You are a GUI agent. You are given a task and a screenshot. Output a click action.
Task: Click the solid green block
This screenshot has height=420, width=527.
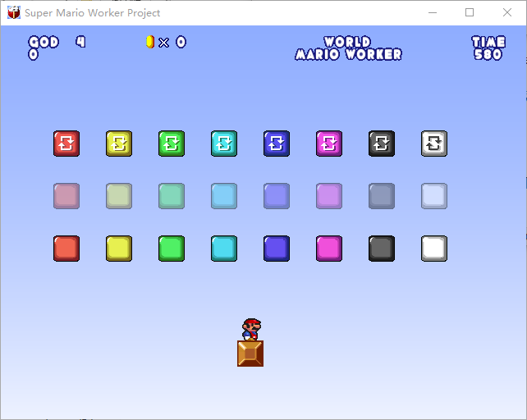(x=172, y=249)
